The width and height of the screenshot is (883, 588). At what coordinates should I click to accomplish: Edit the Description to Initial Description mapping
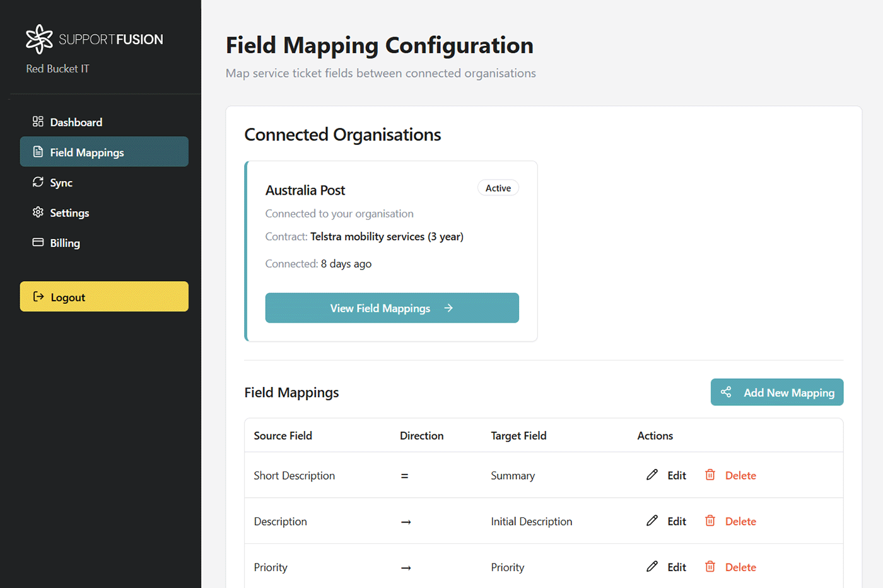tap(667, 521)
